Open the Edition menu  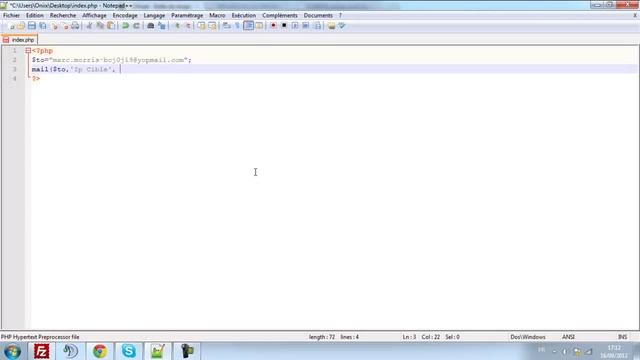tap(35, 16)
